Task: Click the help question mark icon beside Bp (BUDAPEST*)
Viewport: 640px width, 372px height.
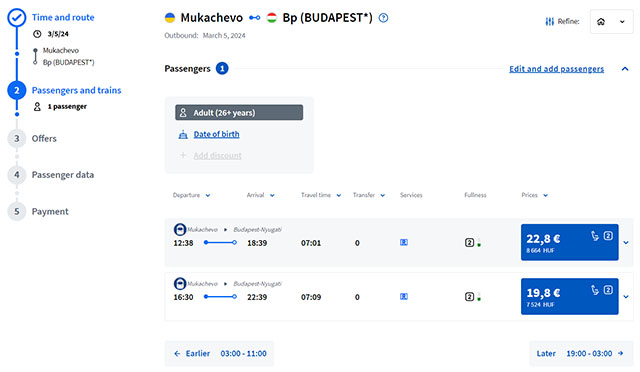Action: (x=383, y=18)
